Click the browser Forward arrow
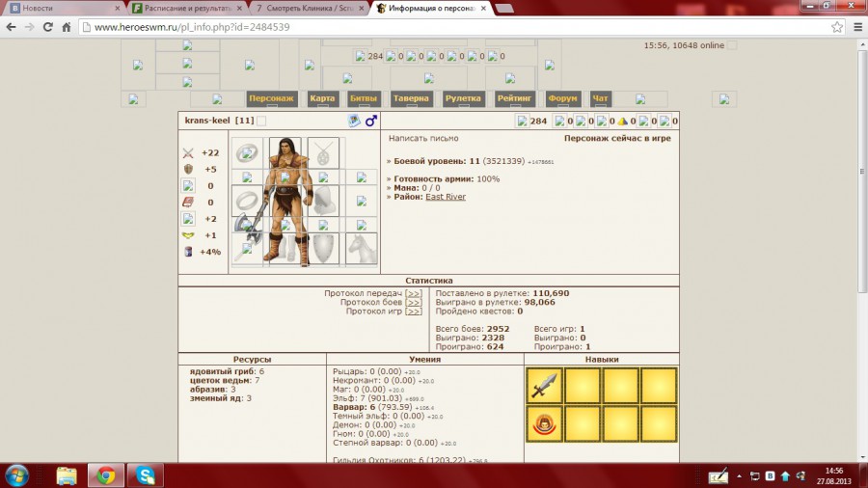868x488 pixels. [x=29, y=27]
